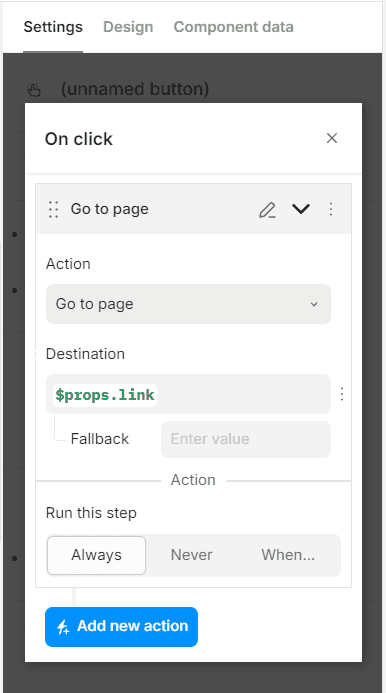Click Add new action button
This screenshot has height=693, width=386.
click(x=121, y=627)
